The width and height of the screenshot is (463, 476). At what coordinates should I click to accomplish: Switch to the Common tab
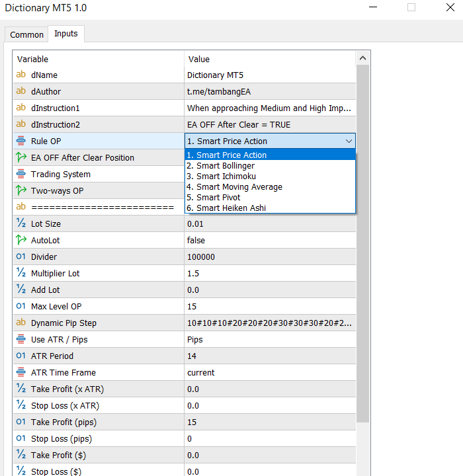pyautogui.click(x=27, y=34)
